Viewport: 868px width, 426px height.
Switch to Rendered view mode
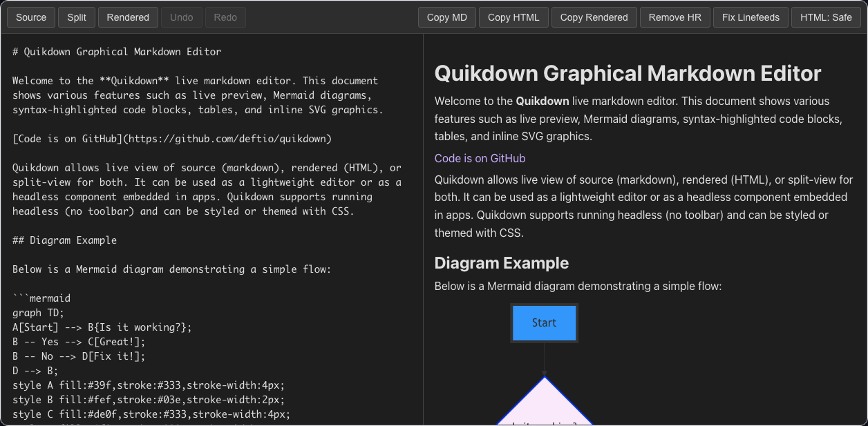click(128, 17)
